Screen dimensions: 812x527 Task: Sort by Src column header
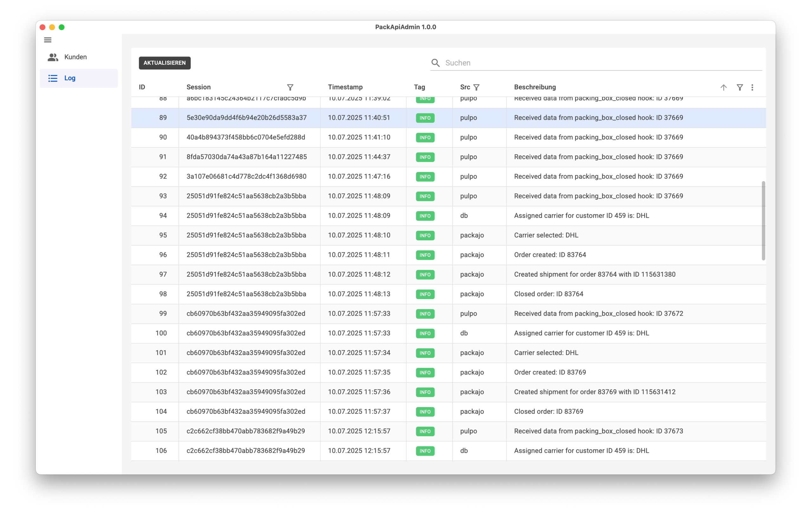coord(465,87)
